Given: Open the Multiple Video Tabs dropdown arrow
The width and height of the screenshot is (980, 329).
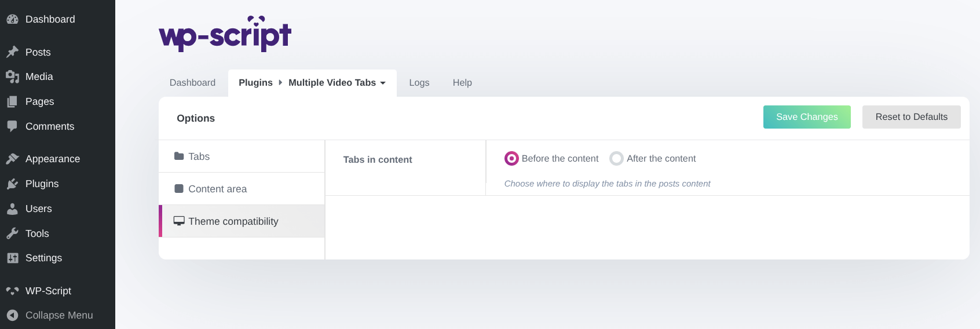Looking at the screenshot, I should [383, 83].
